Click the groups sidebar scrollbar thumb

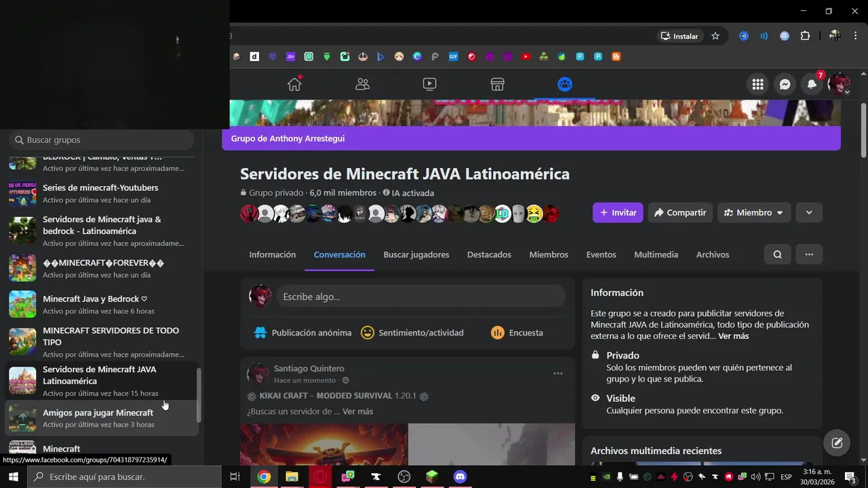click(199, 394)
